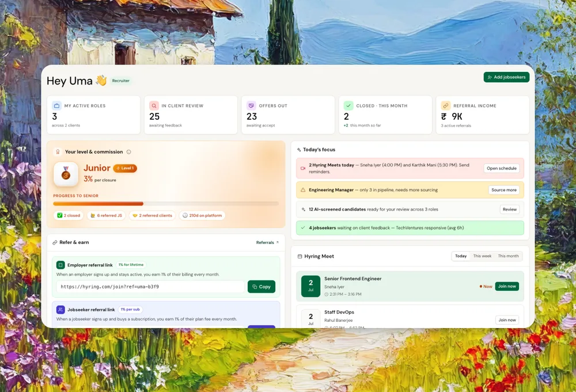The image size is (576, 392).
Task: Click the Recruiter role badge
Action: pos(120,81)
